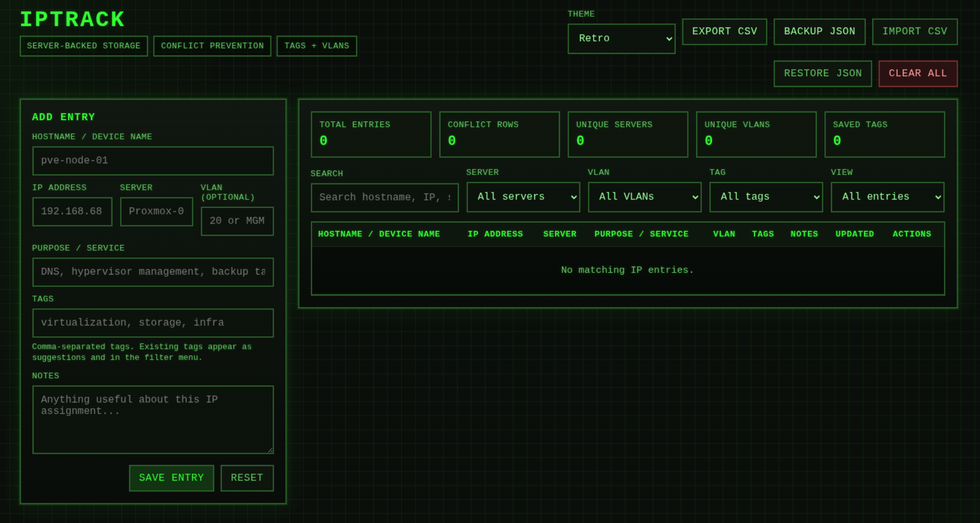Screen dimensions: 980x523
Task: Focus the Purpose / Service input
Action: pos(153,272)
